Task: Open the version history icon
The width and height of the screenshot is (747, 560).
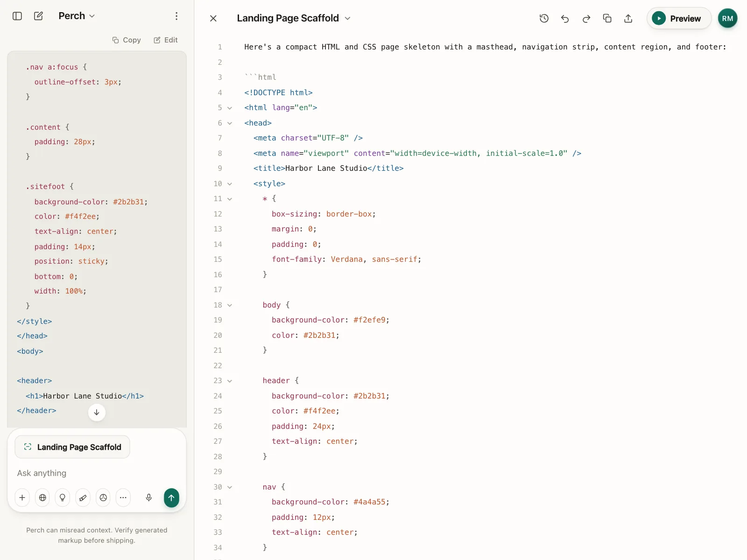Action: point(544,18)
